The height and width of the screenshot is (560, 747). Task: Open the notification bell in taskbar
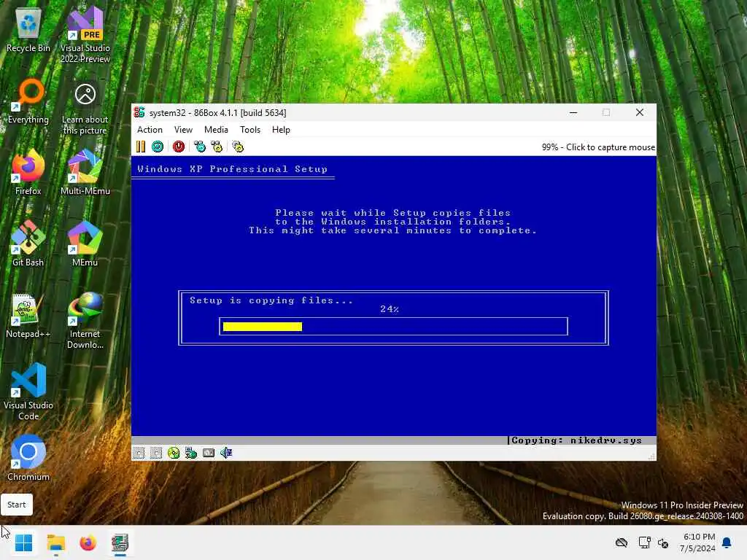click(727, 542)
